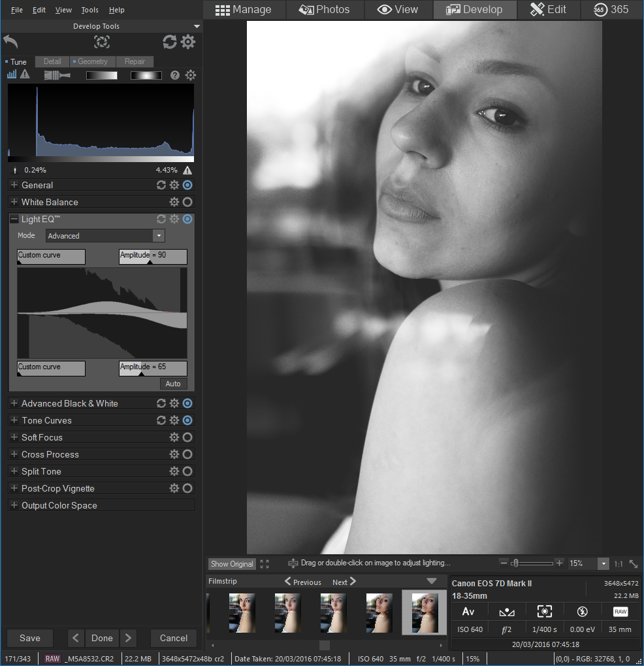The height and width of the screenshot is (666, 644).
Task: Enable the White Balance group toggle
Action: tap(187, 202)
